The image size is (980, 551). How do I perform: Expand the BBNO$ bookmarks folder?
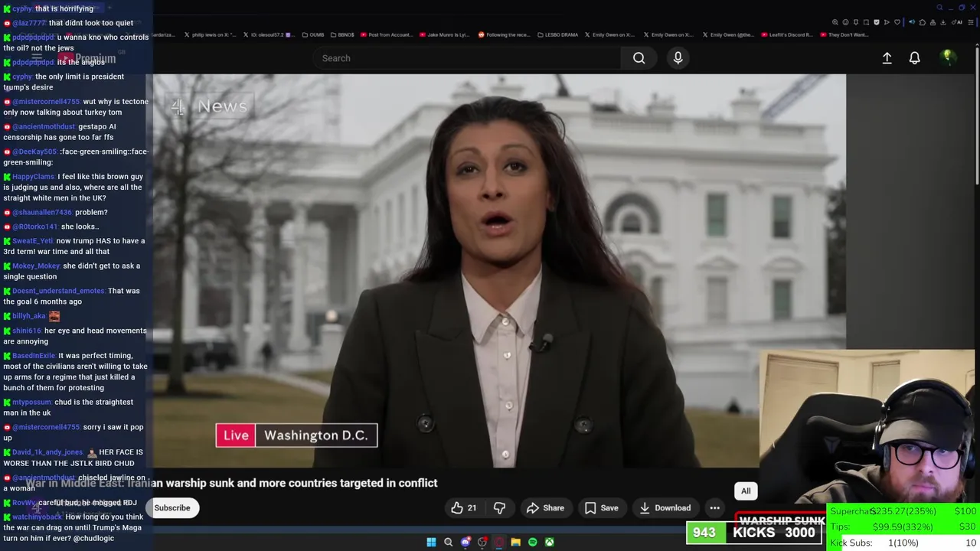tap(342, 34)
